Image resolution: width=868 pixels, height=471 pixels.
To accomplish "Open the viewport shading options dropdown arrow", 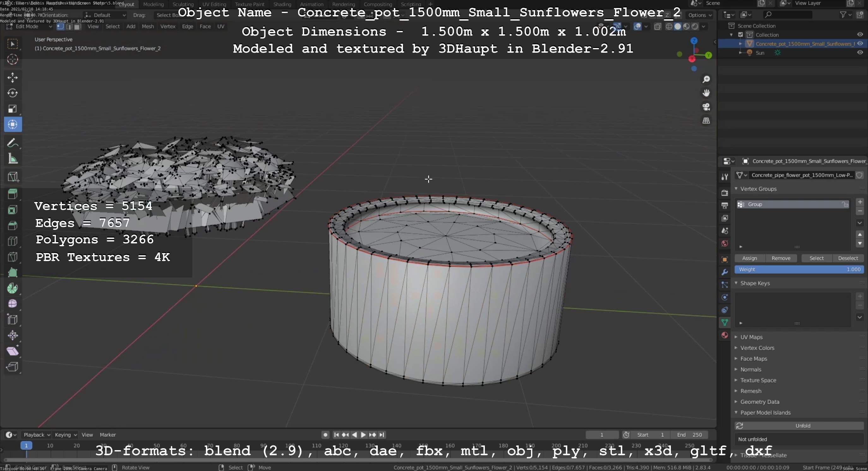I will (703, 27).
